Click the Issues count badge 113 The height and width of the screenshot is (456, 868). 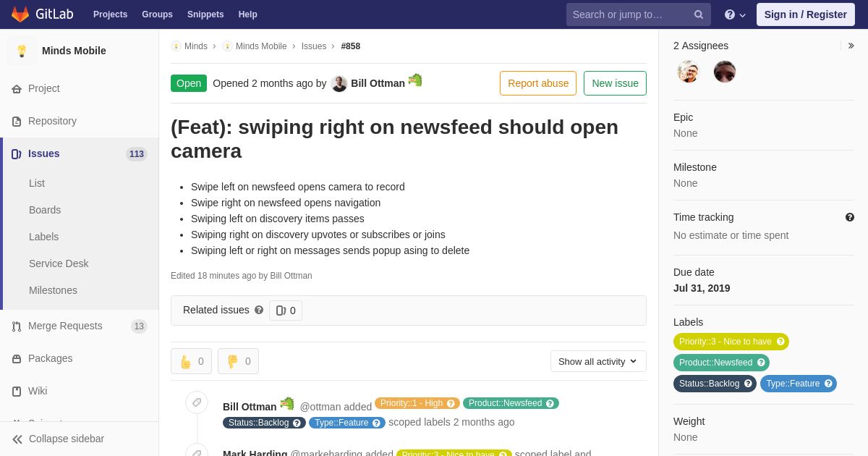[137, 154]
